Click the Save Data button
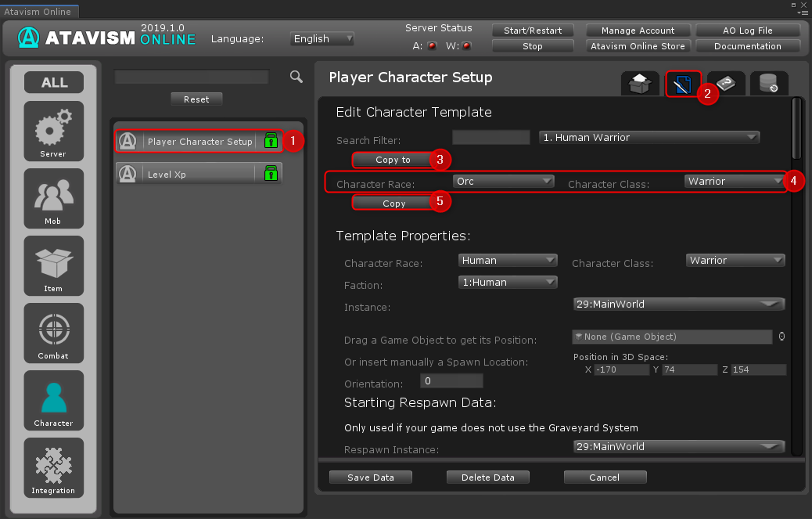 (370, 478)
